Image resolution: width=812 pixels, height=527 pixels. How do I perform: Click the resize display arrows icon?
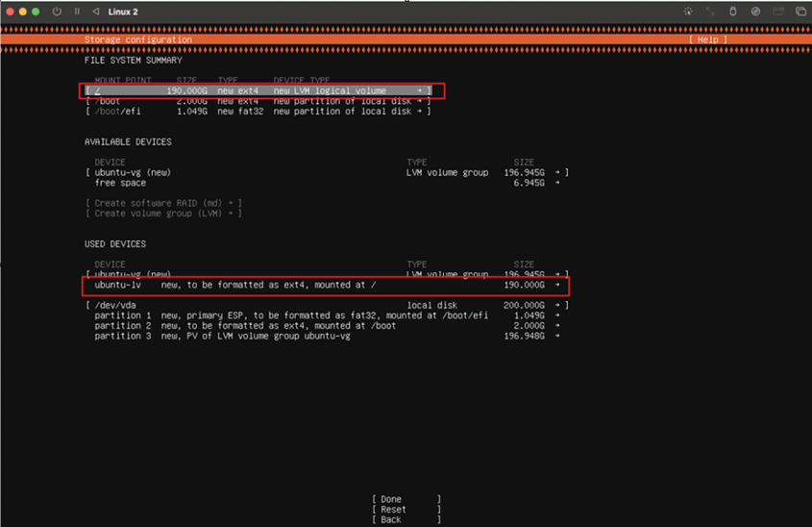710,12
